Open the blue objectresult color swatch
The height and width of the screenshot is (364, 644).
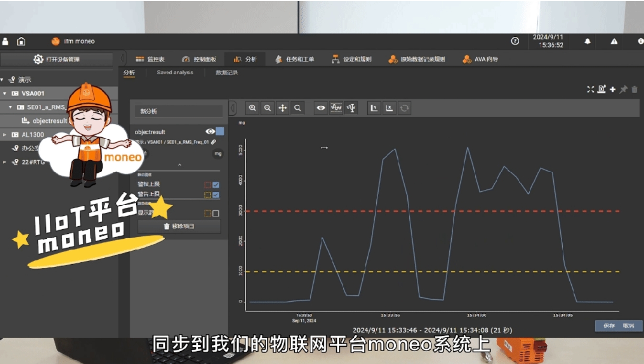pos(220,132)
